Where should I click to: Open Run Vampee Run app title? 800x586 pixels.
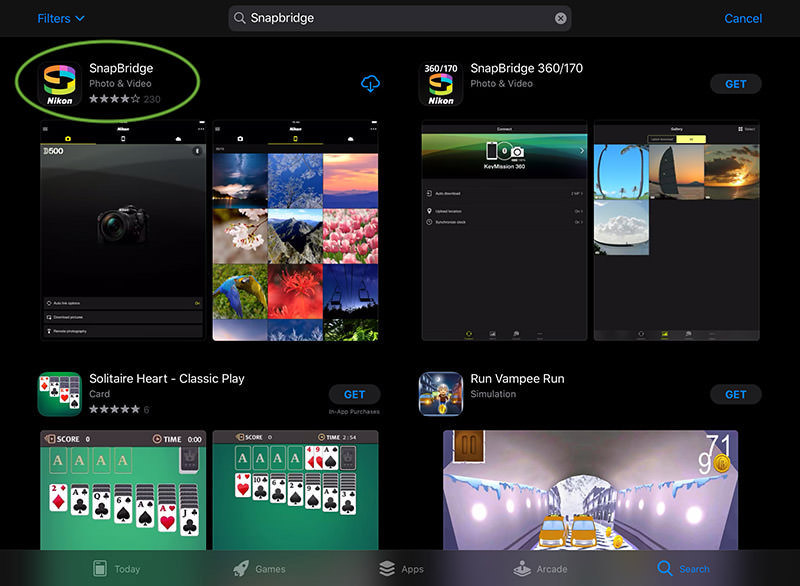coord(517,378)
